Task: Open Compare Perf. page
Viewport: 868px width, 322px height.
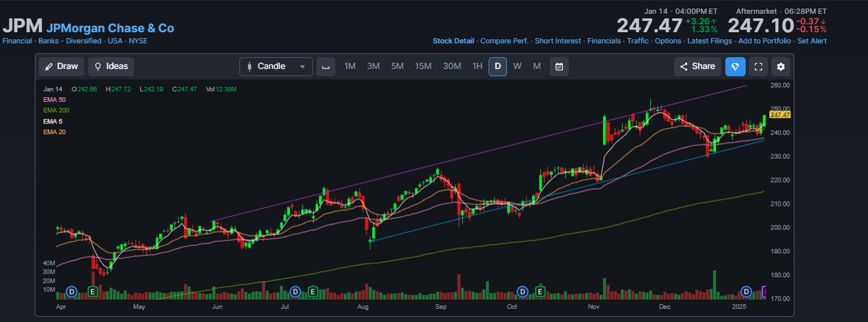Action: 504,41
